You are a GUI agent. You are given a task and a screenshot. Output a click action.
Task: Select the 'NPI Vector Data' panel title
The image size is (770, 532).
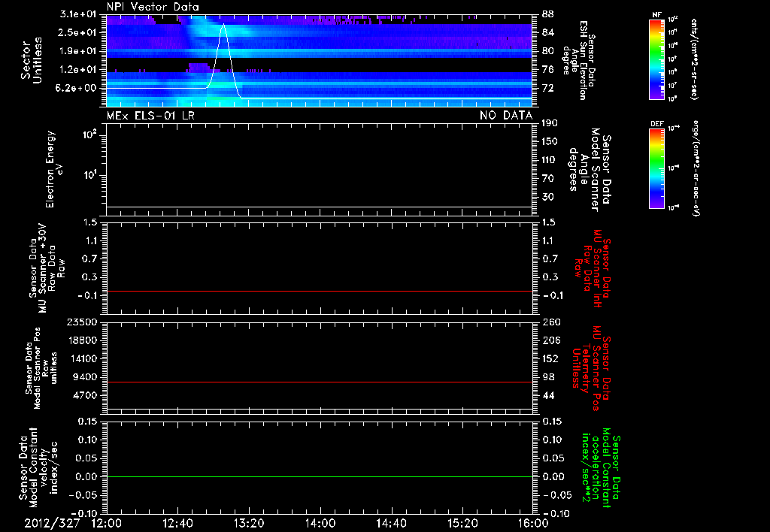point(153,7)
